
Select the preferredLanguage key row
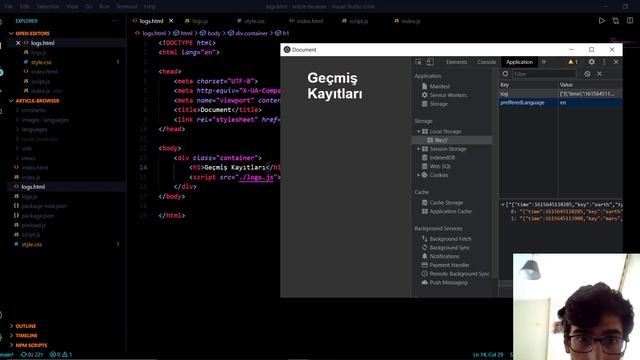coord(561,102)
